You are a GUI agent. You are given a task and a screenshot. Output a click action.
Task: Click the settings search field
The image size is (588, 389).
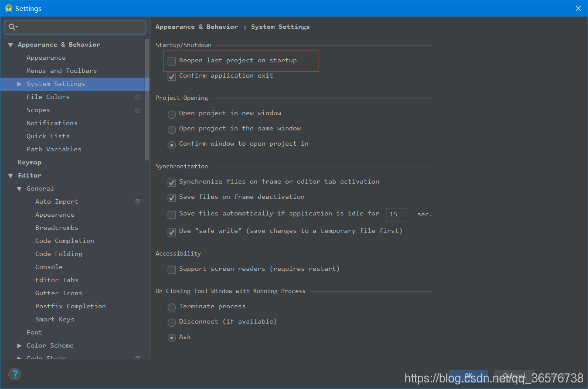[x=75, y=27]
